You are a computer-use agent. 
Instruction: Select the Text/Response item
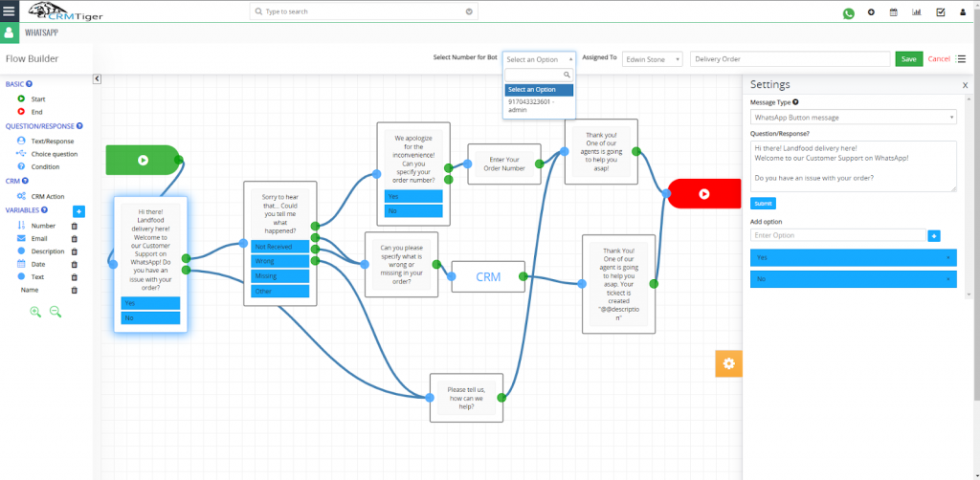[x=45, y=142]
